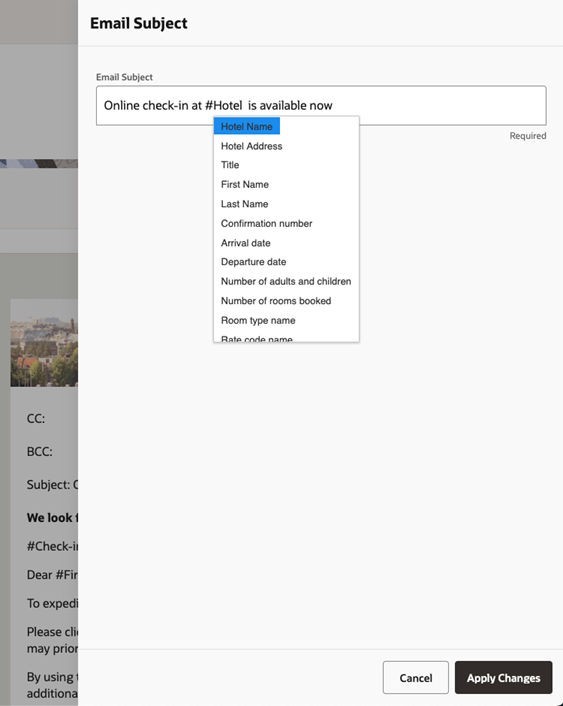The image size is (563, 706).
Task: Select Departure date option
Action: [253, 262]
